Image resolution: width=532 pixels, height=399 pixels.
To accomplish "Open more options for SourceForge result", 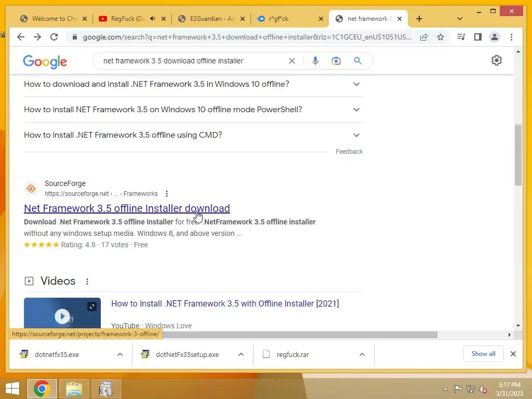I will pos(167,194).
